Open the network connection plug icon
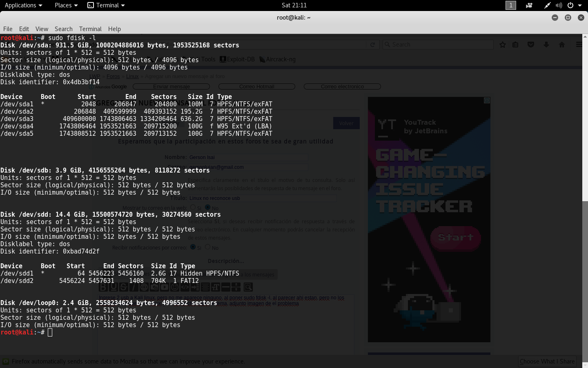This screenshot has height=368, width=588. 547,5
